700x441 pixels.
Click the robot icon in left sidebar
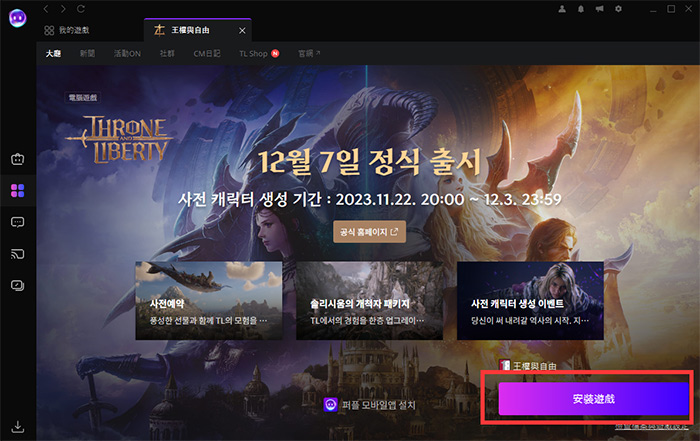click(17, 159)
